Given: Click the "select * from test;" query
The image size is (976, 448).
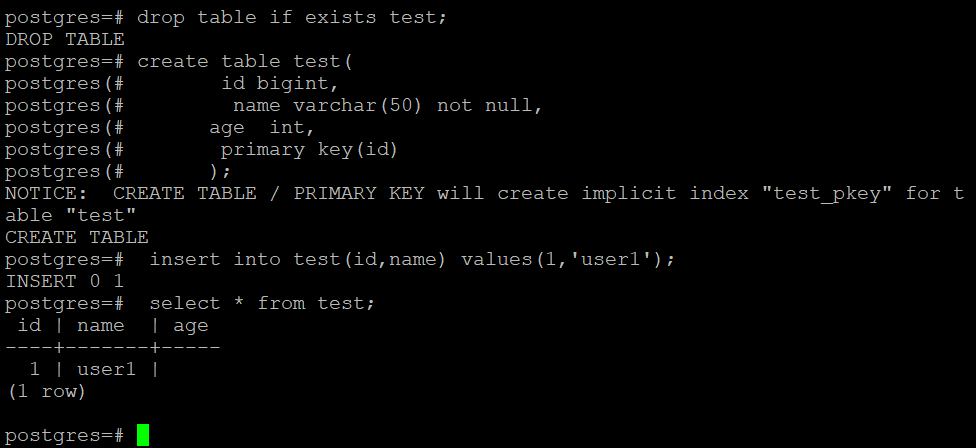Looking at the screenshot, I should click(268, 303).
